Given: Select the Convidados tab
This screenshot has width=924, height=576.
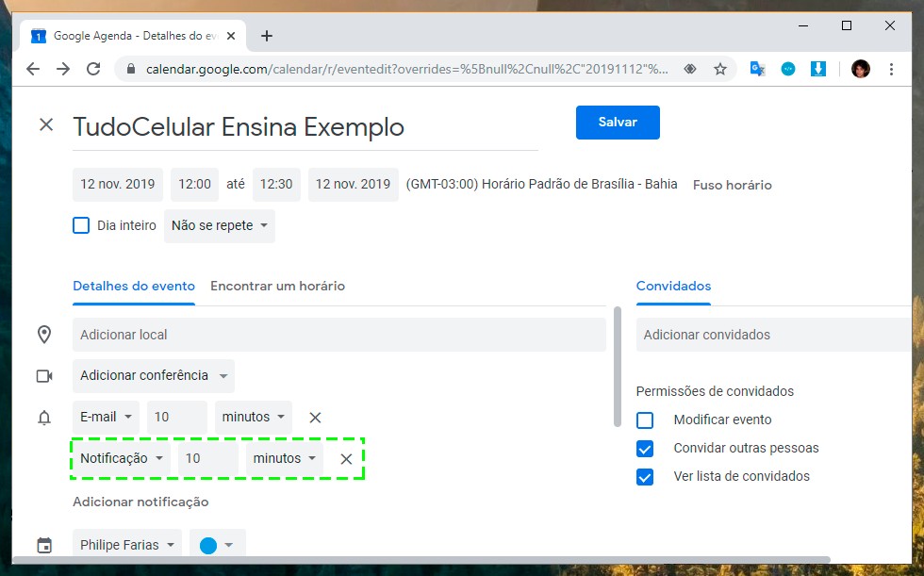Looking at the screenshot, I should 673,287.
